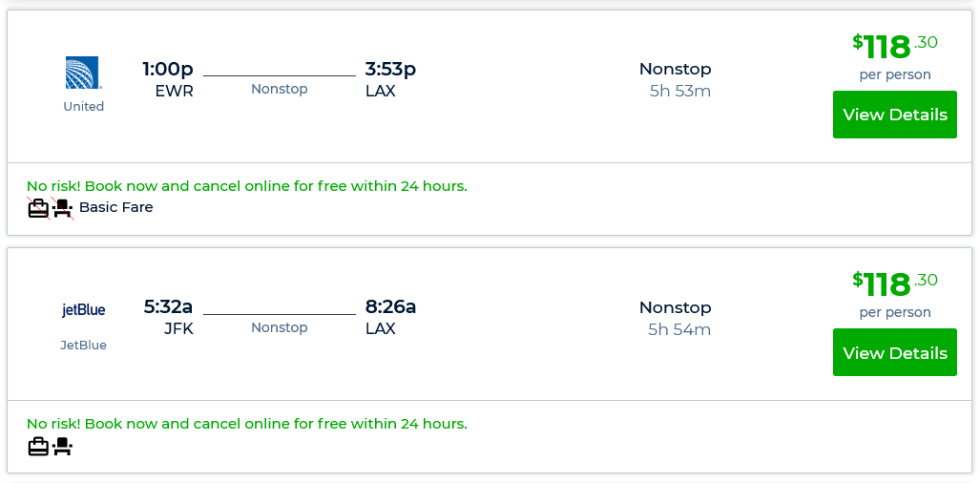Select the 1:00p departure time
Viewport: 980px width, 483px height.
[168, 69]
